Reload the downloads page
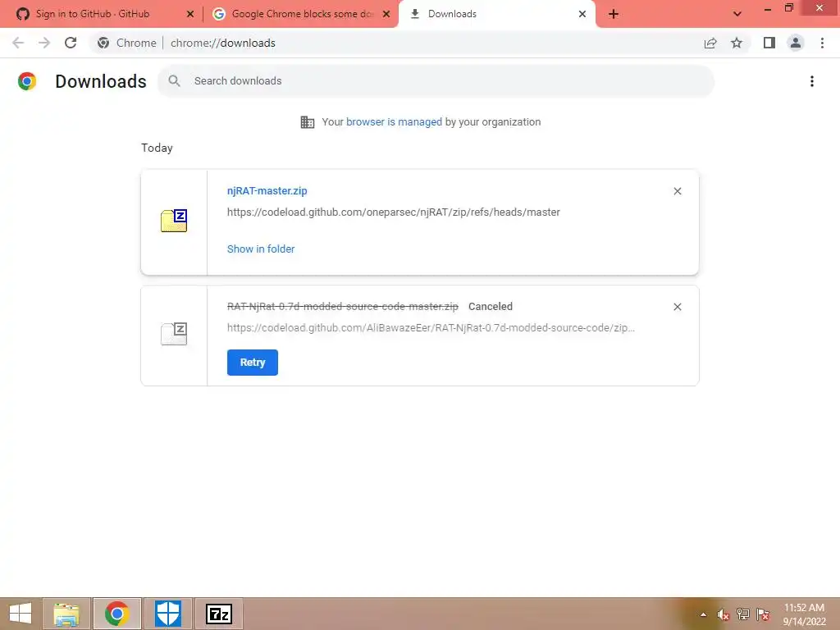This screenshot has height=630, width=840. click(71, 43)
